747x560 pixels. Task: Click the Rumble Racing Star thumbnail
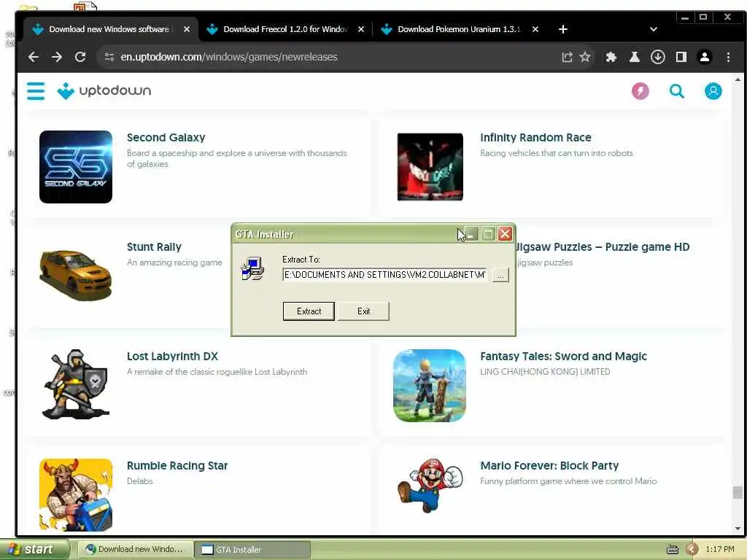(76, 495)
